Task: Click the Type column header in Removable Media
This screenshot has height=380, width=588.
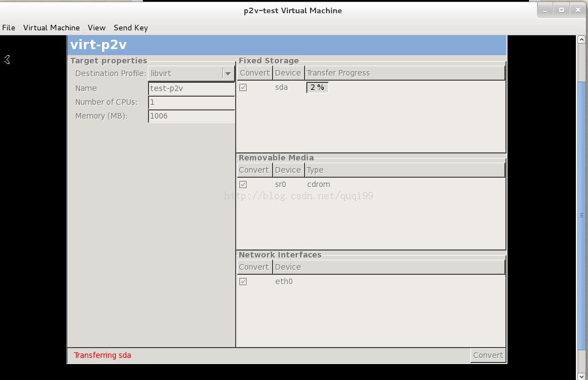Action: (405, 170)
